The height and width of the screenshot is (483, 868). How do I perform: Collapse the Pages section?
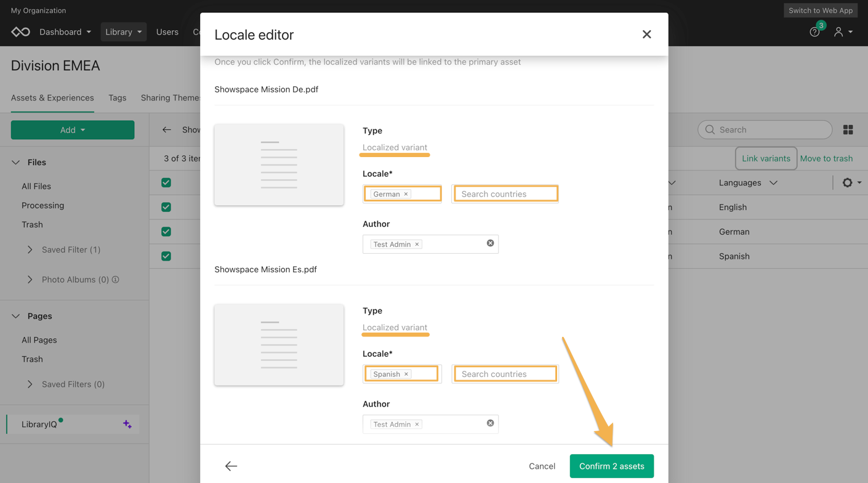pos(16,316)
